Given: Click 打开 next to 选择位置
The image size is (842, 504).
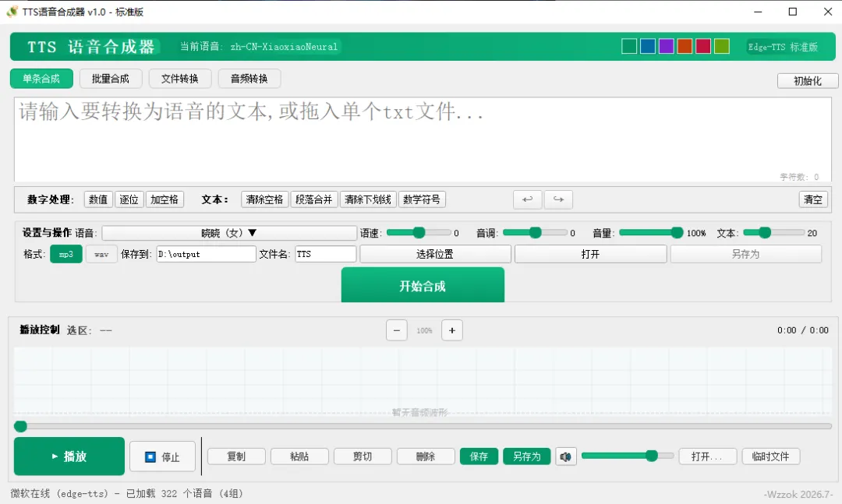Looking at the screenshot, I should click(x=591, y=254).
